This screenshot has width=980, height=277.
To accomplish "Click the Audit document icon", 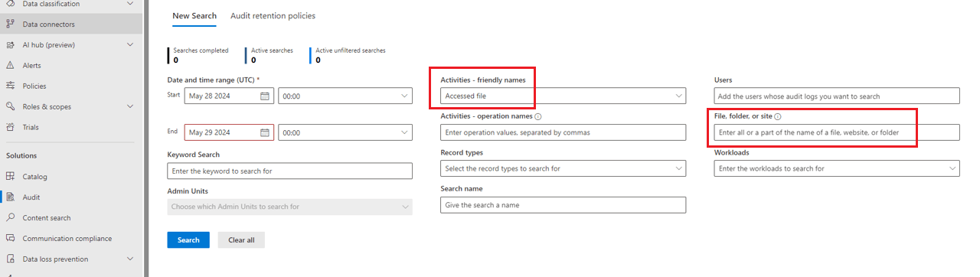I will click(x=11, y=197).
